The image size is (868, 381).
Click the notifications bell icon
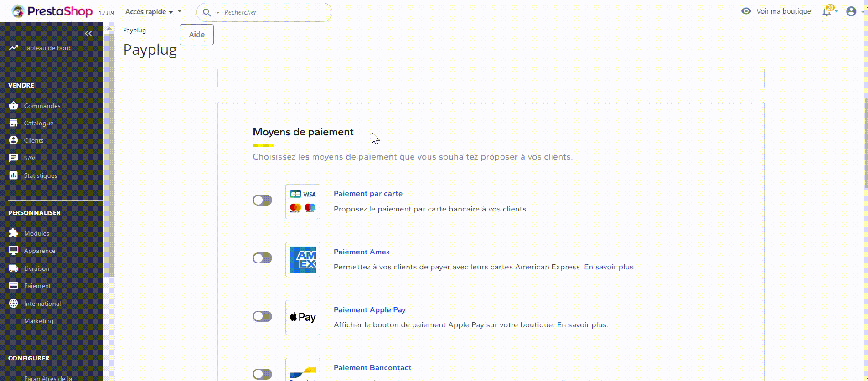tap(827, 12)
